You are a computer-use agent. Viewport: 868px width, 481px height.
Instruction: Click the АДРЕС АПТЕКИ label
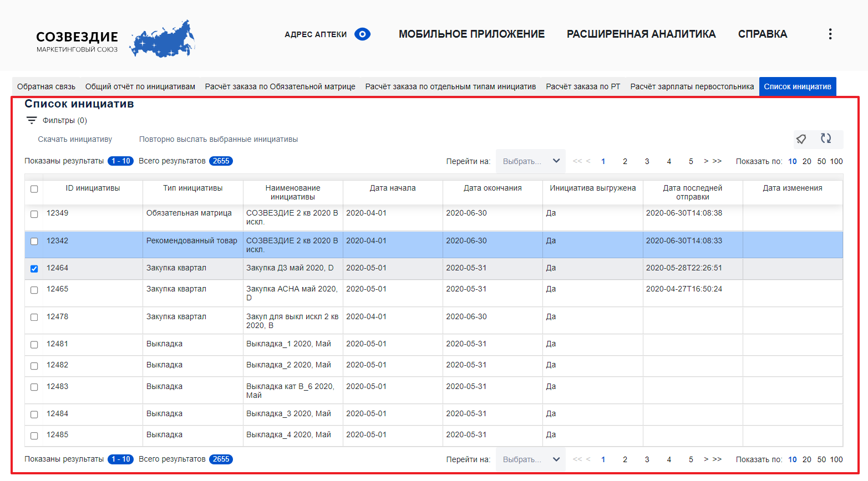(316, 34)
